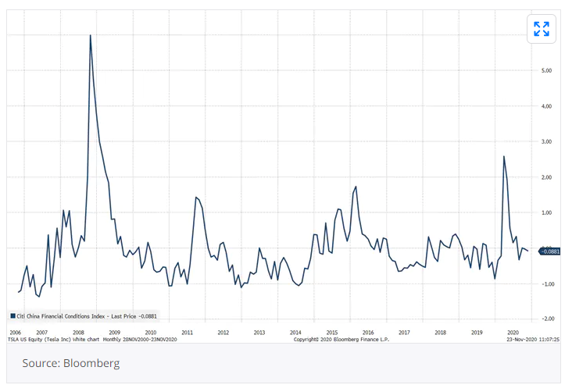Click the legend color square for Citi index
This screenshot has height=392, width=565.
coord(13,316)
